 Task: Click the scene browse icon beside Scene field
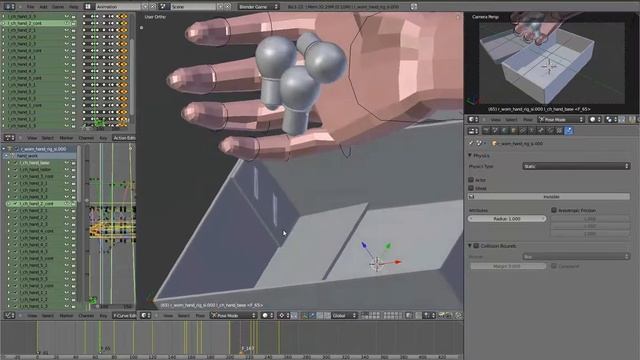pos(163,7)
